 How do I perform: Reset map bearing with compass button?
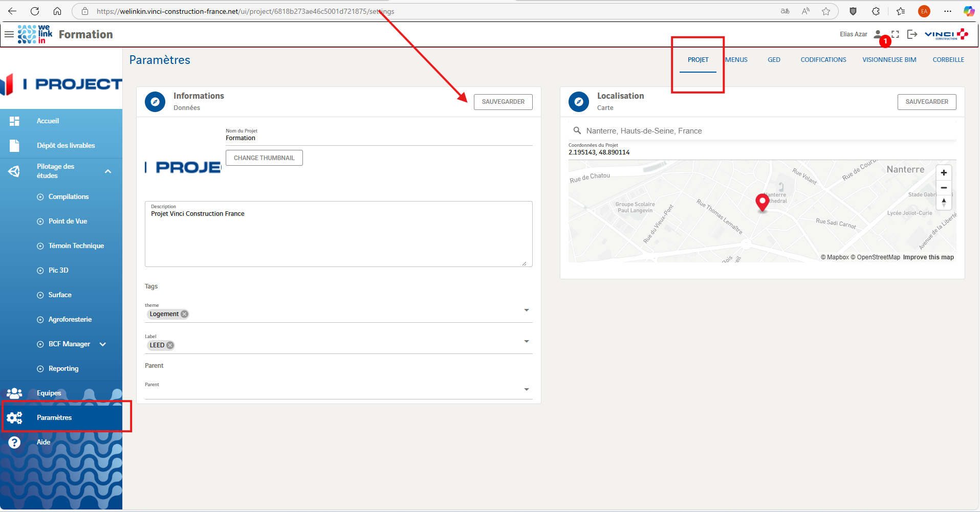tap(944, 202)
